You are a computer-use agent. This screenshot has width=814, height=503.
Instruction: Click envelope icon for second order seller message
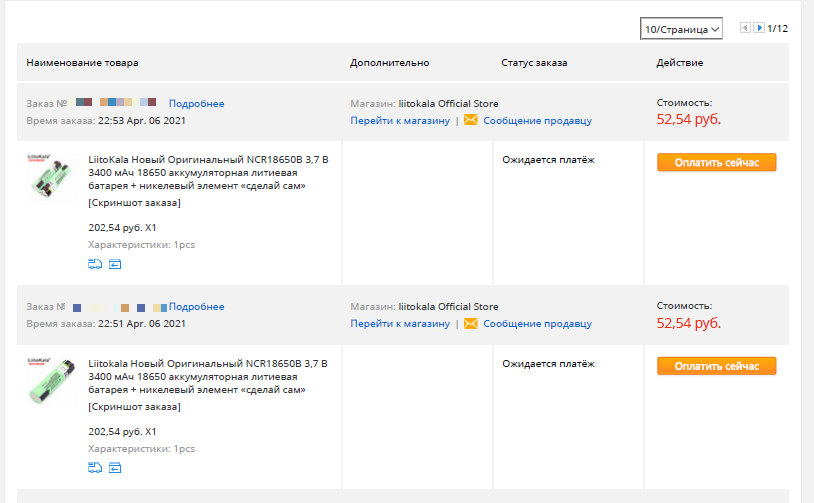click(470, 323)
